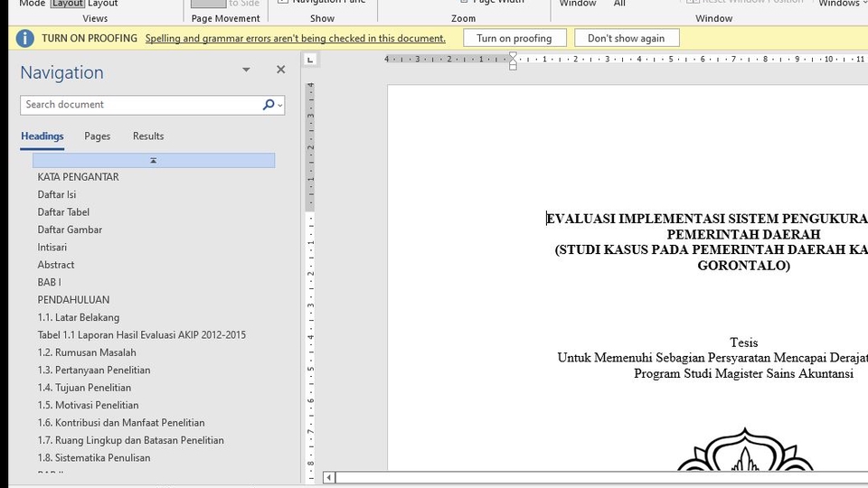This screenshot has height=488, width=868.
Task: Click the word Tesis in document
Action: coord(743,343)
